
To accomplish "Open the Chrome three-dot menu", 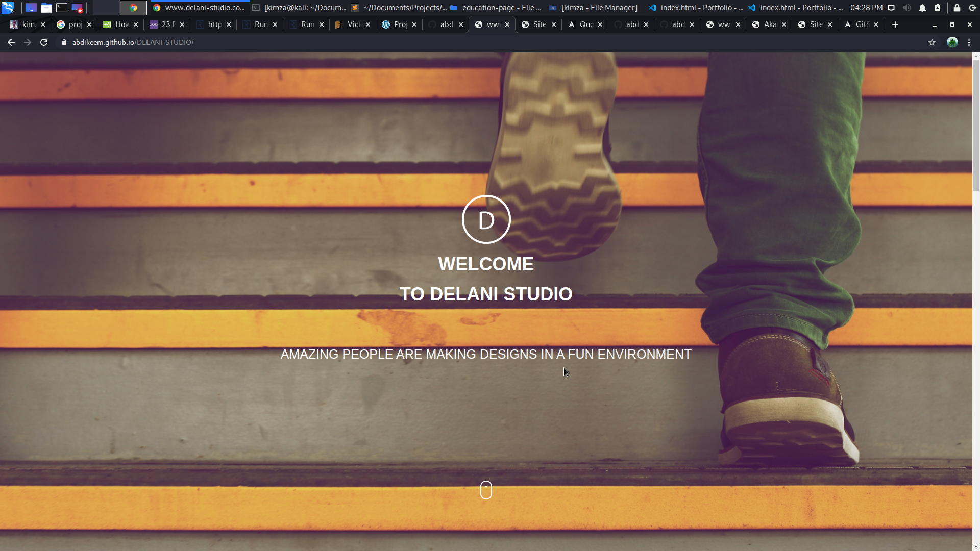I will (x=969, y=42).
